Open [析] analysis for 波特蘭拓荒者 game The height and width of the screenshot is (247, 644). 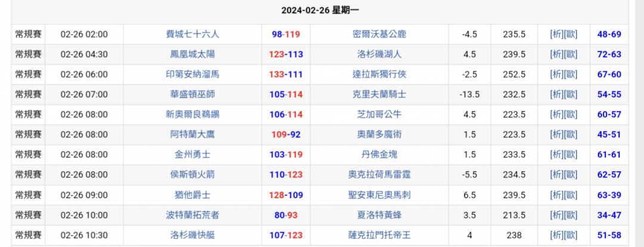point(556,215)
